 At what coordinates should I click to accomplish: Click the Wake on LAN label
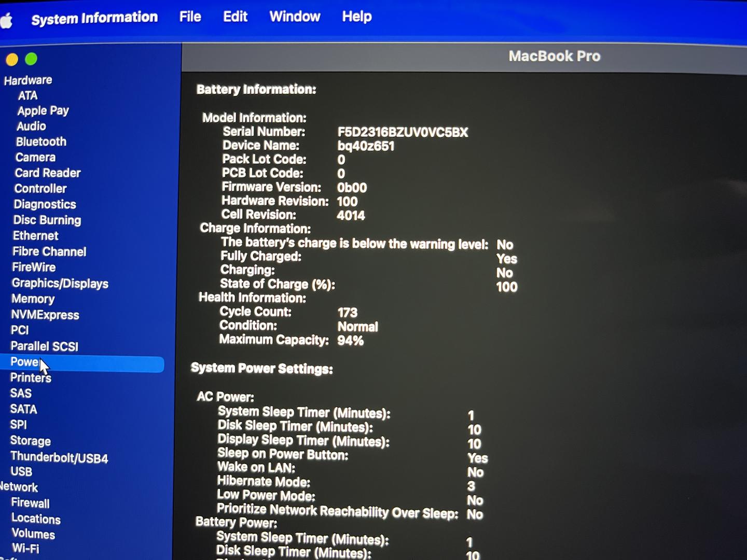[256, 468]
